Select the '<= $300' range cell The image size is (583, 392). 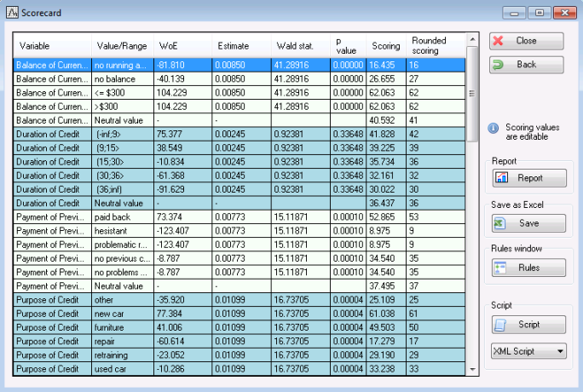click(123, 93)
